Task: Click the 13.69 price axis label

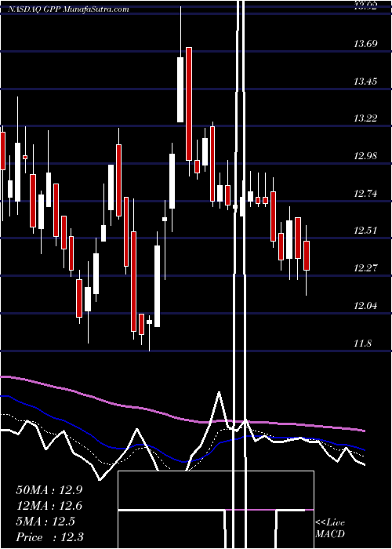Action: tap(366, 44)
